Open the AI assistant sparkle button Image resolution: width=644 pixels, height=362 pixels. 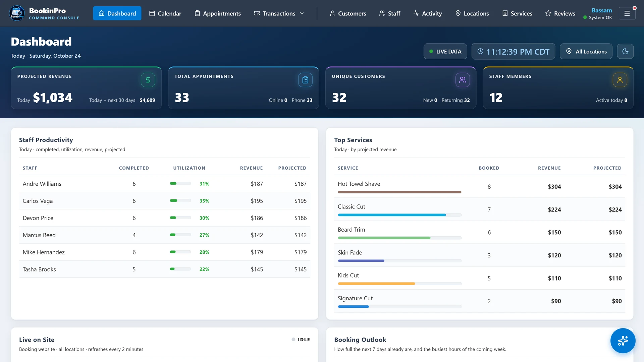[x=623, y=341]
